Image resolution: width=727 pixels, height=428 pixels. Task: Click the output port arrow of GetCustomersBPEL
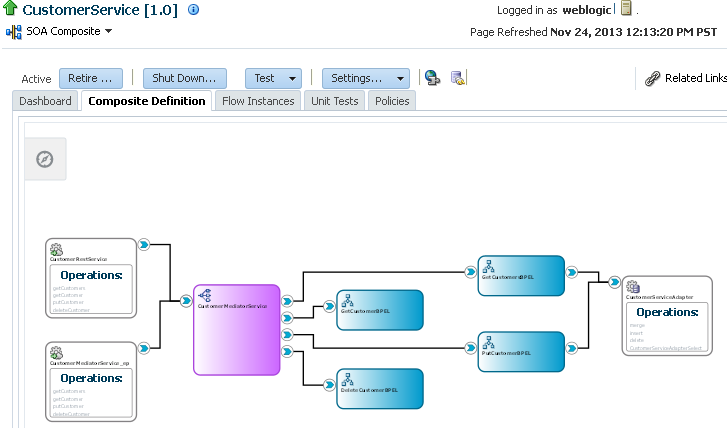pos(572,272)
